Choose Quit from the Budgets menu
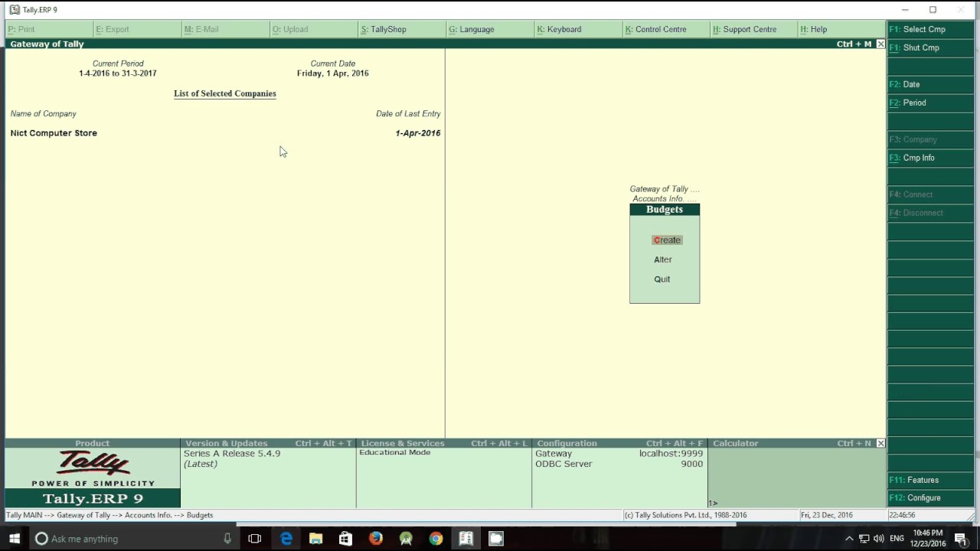Image resolution: width=980 pixels, height=551 pixels. pos(661,279)
